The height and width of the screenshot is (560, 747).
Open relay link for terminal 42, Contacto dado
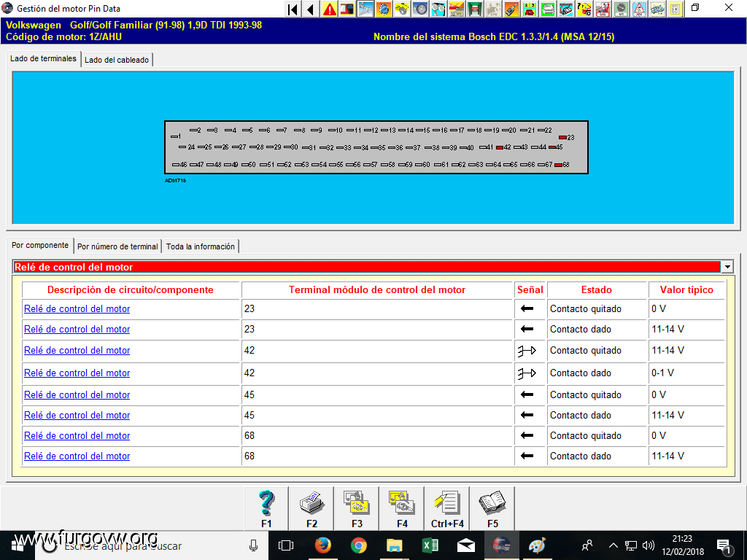click(x=77, y=373)
